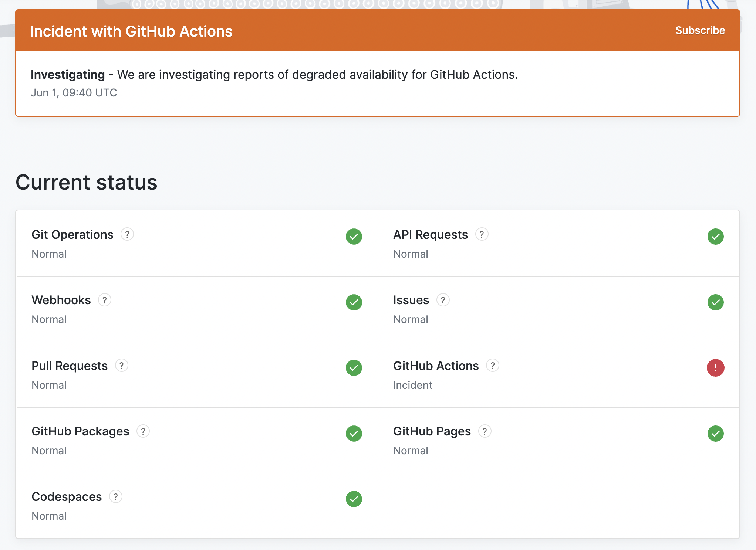Click the Normal status under GitHub Pages

(411, 451)
